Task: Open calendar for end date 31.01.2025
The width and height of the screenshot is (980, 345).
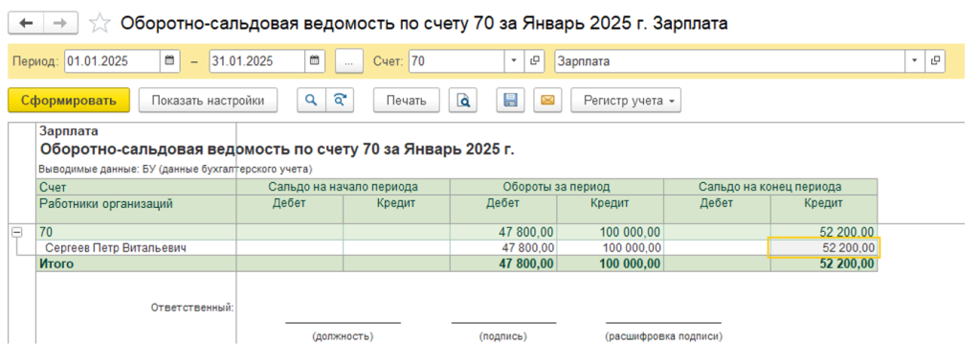Action: [x=314, y=61]
